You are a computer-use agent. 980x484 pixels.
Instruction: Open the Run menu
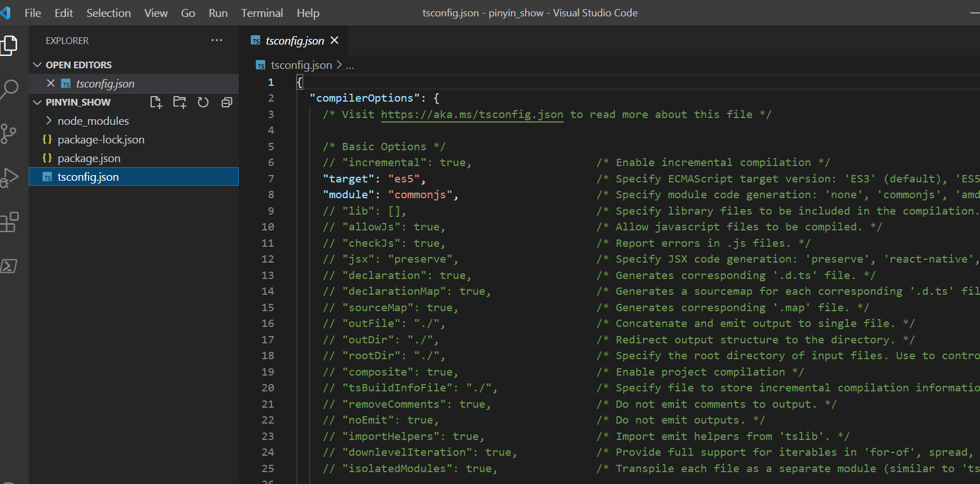click(x=218, y=13)
